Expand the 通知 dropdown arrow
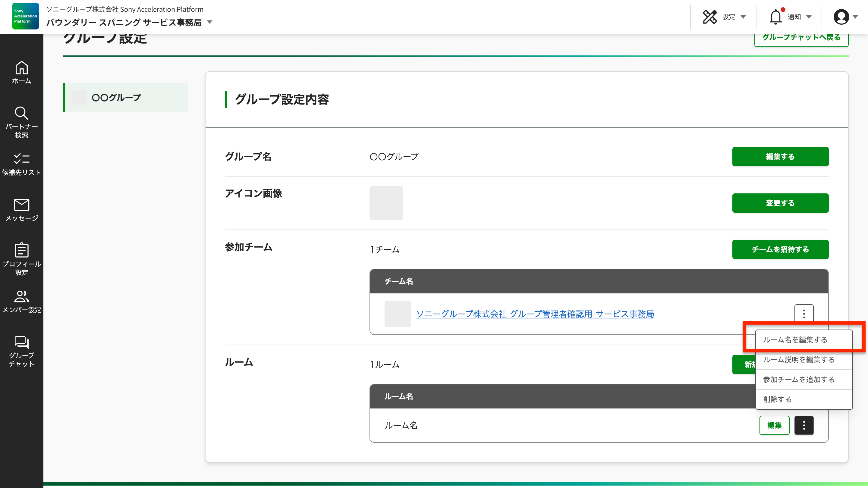This screenshot has height=488, width=868. click(809, 17)
